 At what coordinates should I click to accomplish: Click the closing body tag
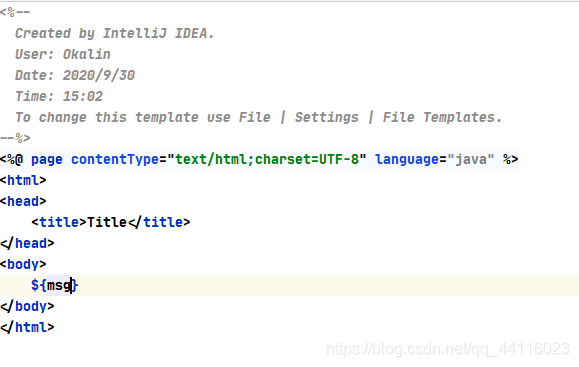click(27, 306)
